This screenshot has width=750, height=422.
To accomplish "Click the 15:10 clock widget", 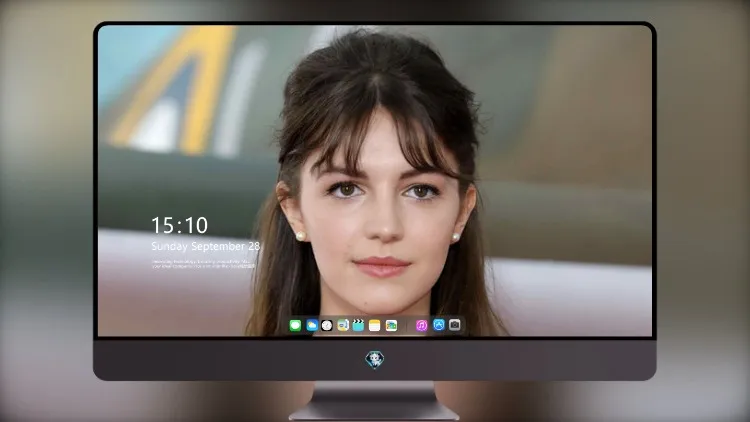I will (x=179, y=225).
